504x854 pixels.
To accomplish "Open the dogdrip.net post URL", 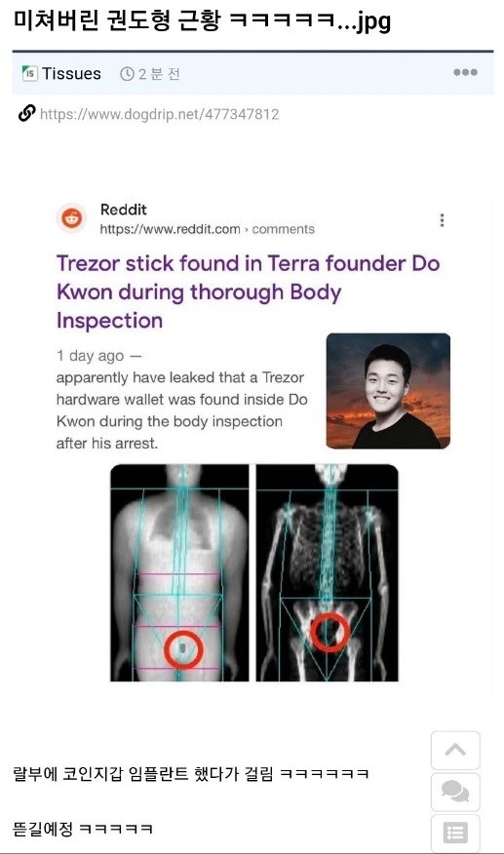I will click(160, 114).
